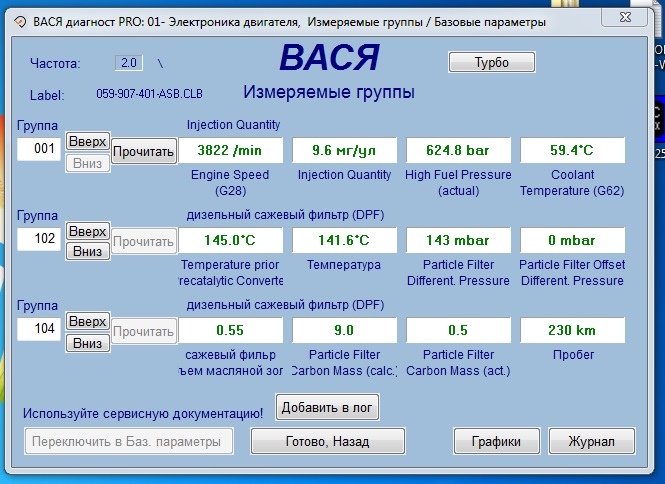Click Вниз for group 104
This screenshot has width=665, height=484.
click(x=88, y=343)
